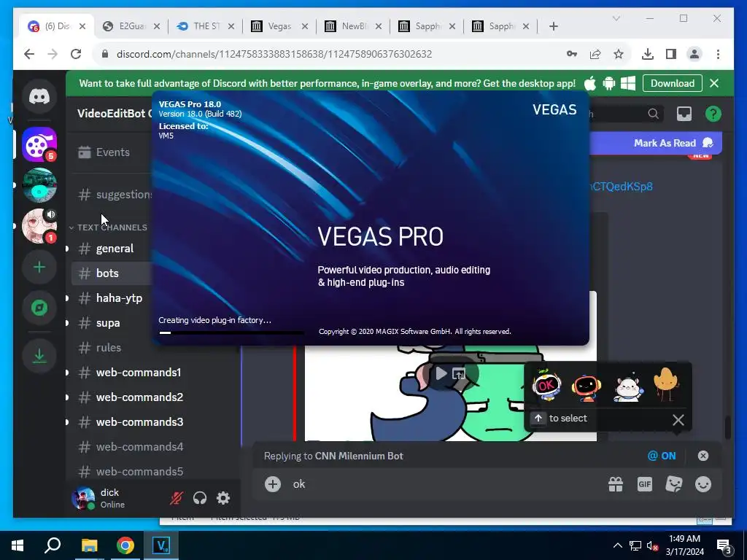747x560 pixels.
Task: Open the sticker picker icon
Action: [x=673, y=484]
